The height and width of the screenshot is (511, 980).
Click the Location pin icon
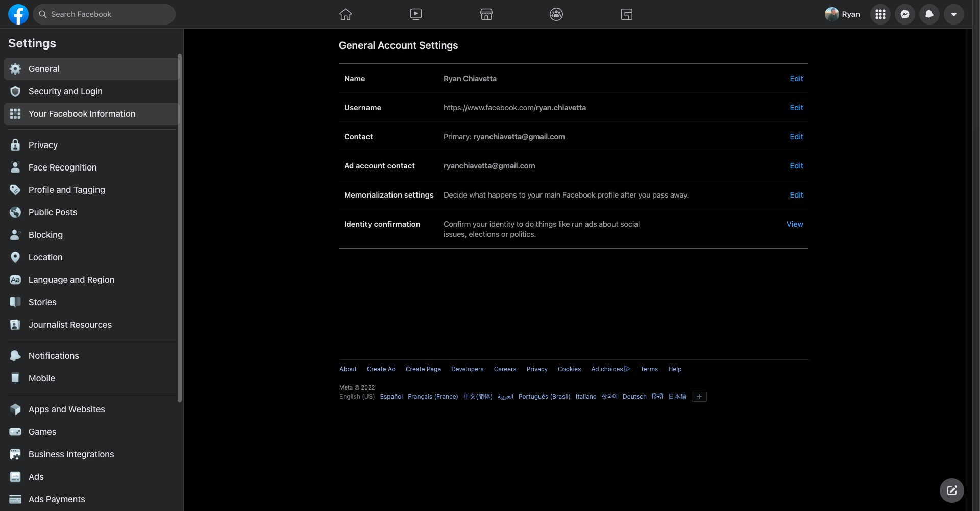pos(15,257)
